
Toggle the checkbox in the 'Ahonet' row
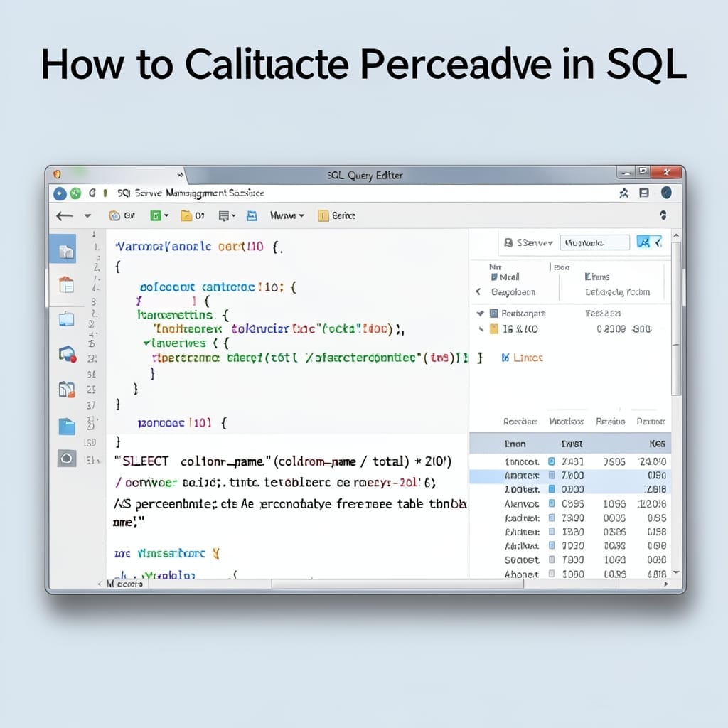552,574
